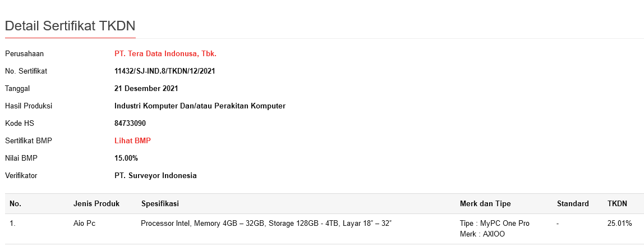Screen dimensions: 644x250
Task: Open the PT. Tera Data Indonusa, Tbk. link
Action: pos(165,54)
